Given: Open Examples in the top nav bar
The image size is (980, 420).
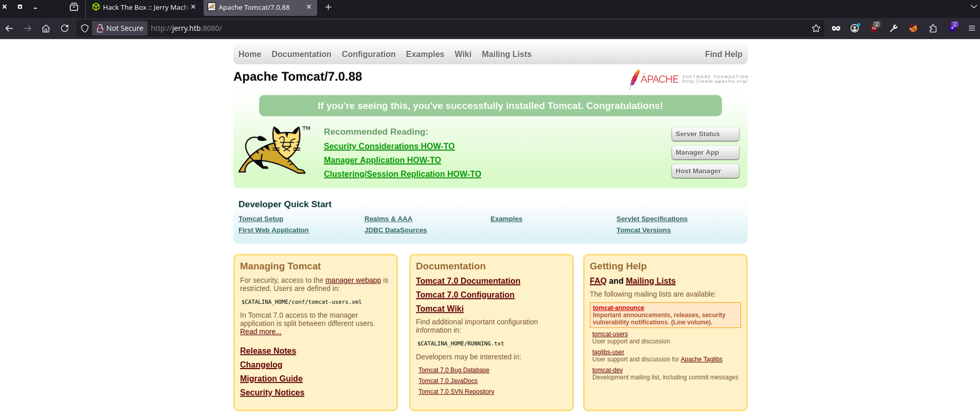Looking at the screenshot, I should [x=425, y=54].
